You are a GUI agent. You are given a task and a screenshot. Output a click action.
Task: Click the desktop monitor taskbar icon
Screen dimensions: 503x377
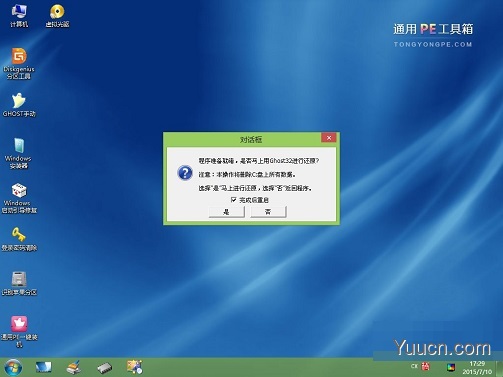44,367
